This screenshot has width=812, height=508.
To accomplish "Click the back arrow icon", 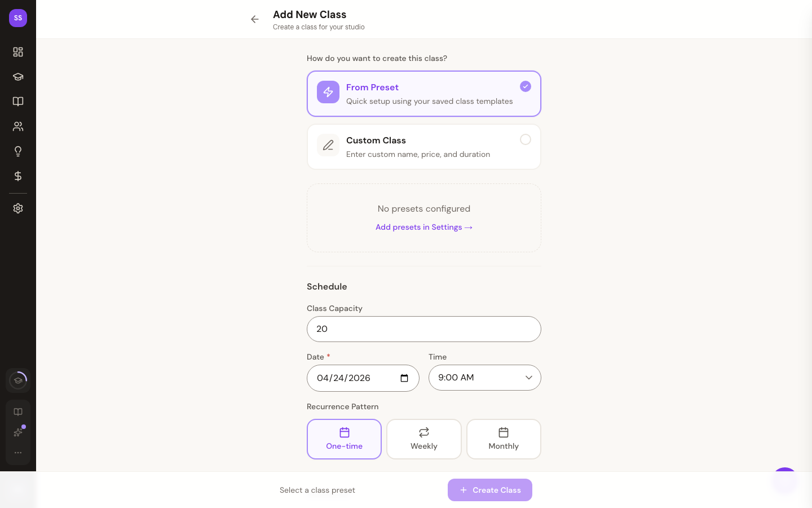I will [x=255, y=19].
